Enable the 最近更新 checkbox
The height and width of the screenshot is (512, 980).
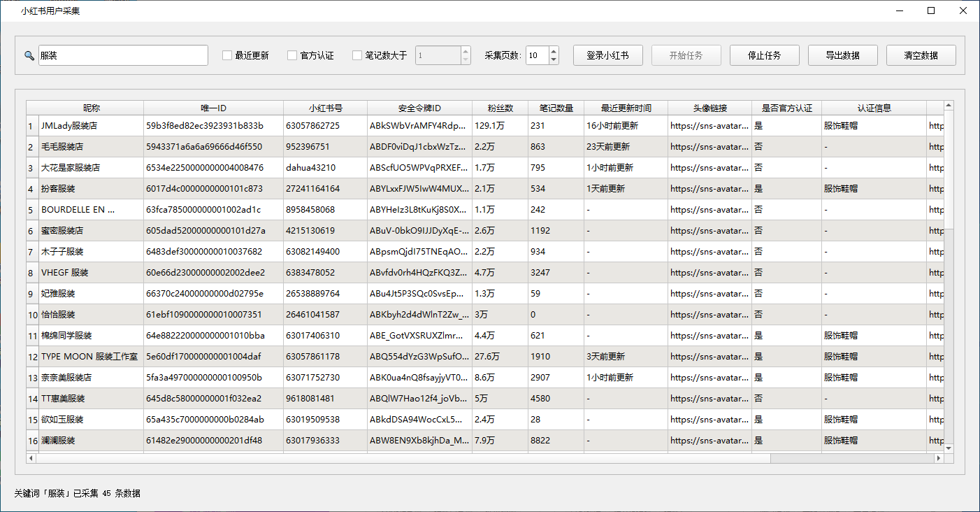pos(227,55)
